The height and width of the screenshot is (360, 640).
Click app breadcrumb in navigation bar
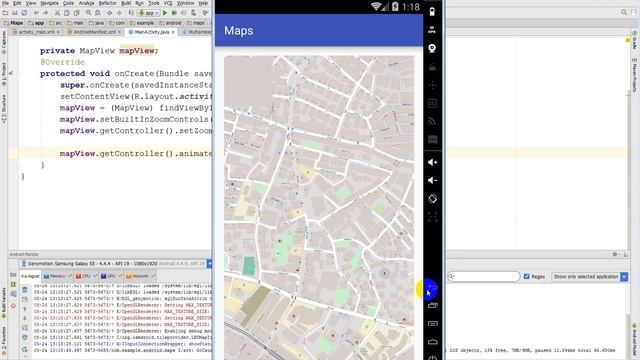click(36, 23)
